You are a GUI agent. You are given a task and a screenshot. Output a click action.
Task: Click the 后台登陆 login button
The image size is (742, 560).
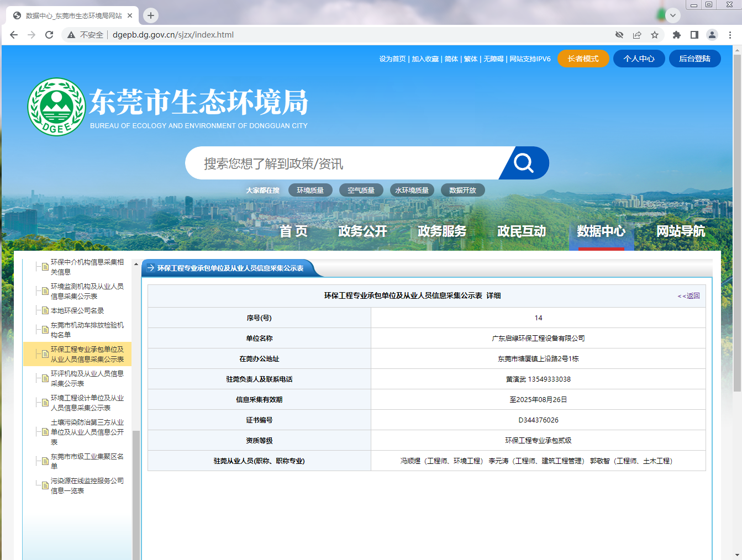click(694, 59)
